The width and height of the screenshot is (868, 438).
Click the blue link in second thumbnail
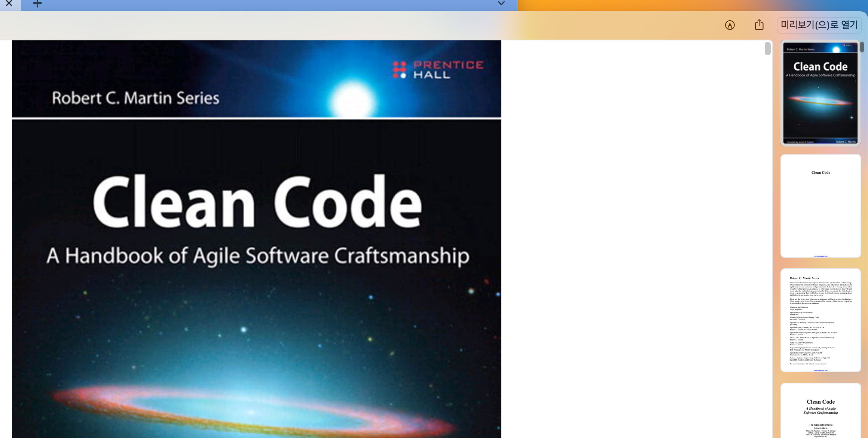click(x=820, y=256)
